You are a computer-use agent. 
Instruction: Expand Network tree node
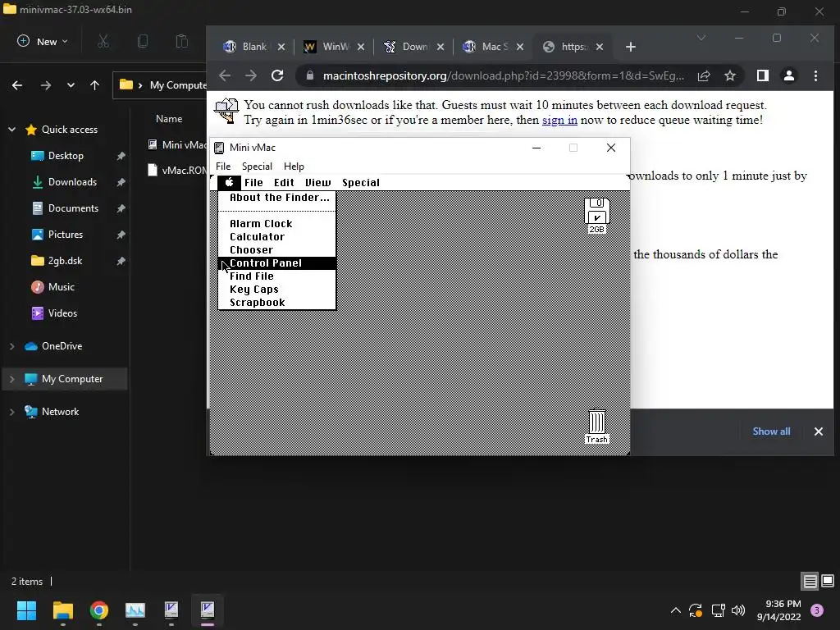(x=11, y=412)
